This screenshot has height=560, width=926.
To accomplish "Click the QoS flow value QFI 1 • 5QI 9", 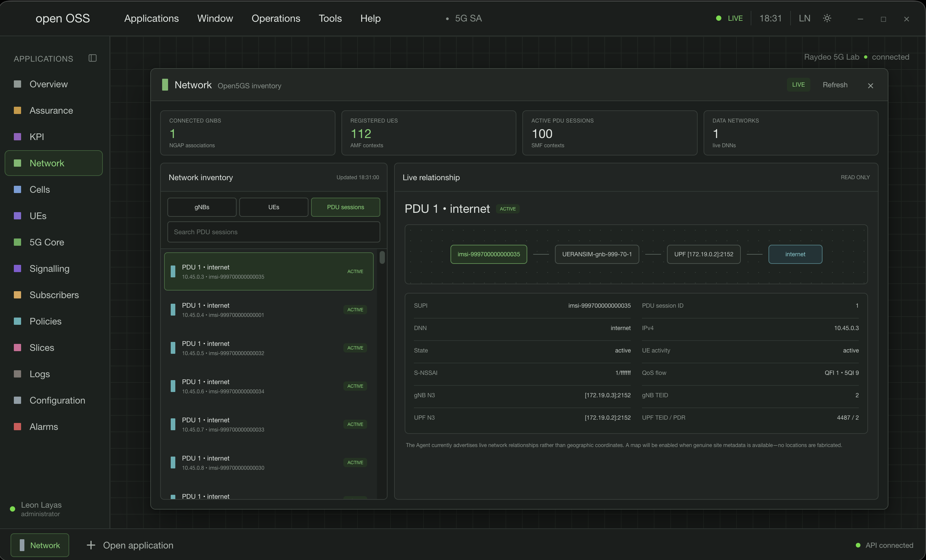I will point(841,373).
